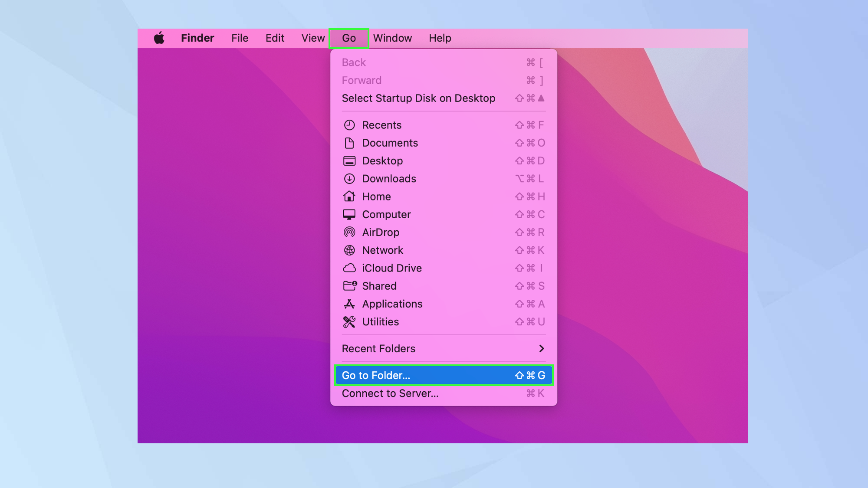Click the ⌥⌘L shortcut beside Downloads

point(529,179)
